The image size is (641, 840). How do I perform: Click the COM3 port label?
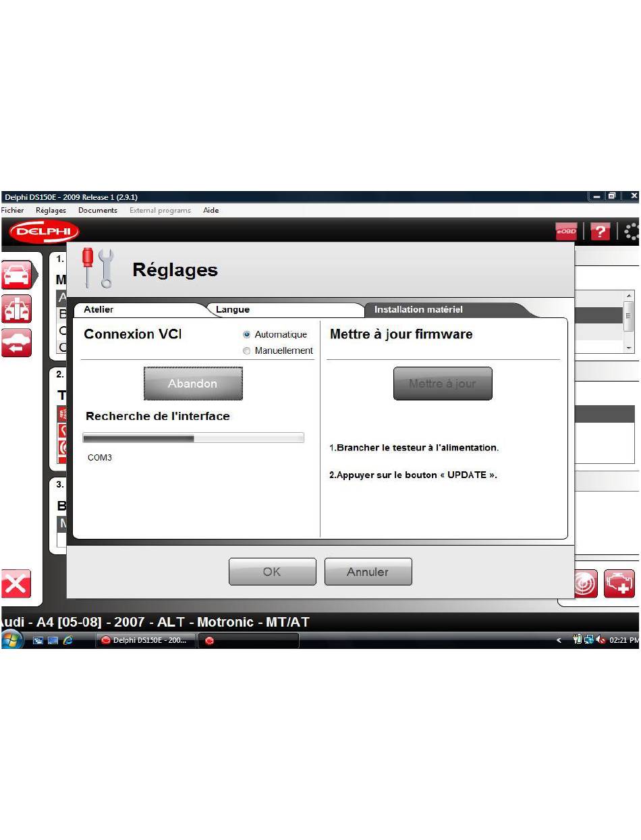100,458
